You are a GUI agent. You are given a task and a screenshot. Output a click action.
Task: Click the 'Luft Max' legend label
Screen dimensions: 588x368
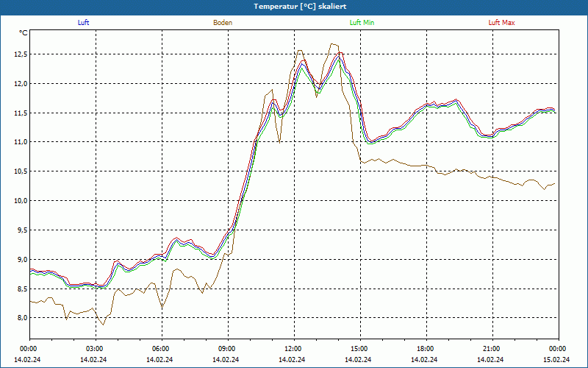pos(501,23)
